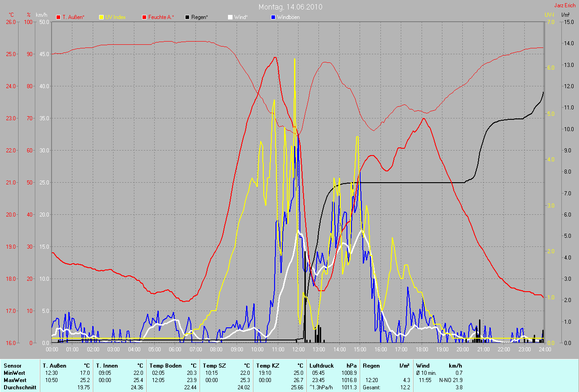Click the red T. Außen legend square
The width and height of the screenshot is (579, 392).
click(x=58, y=17)
